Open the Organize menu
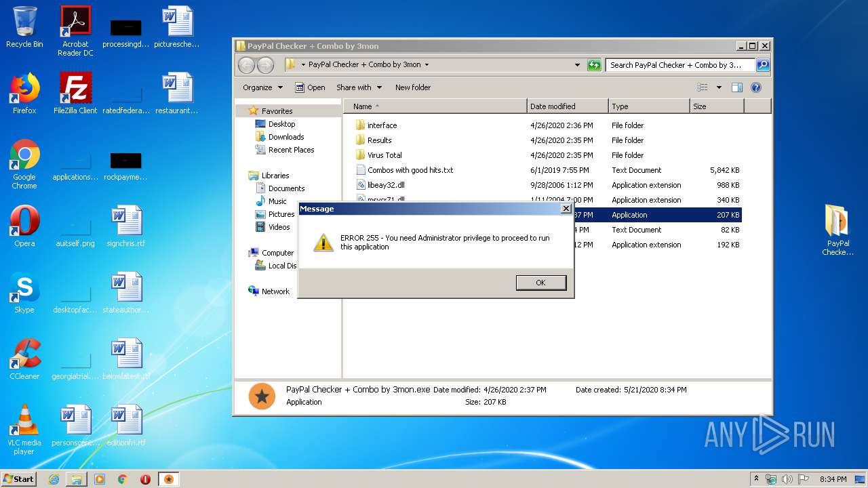Image resolution: width=868 pixels, height=488 pixels. (x=262, y=87)
